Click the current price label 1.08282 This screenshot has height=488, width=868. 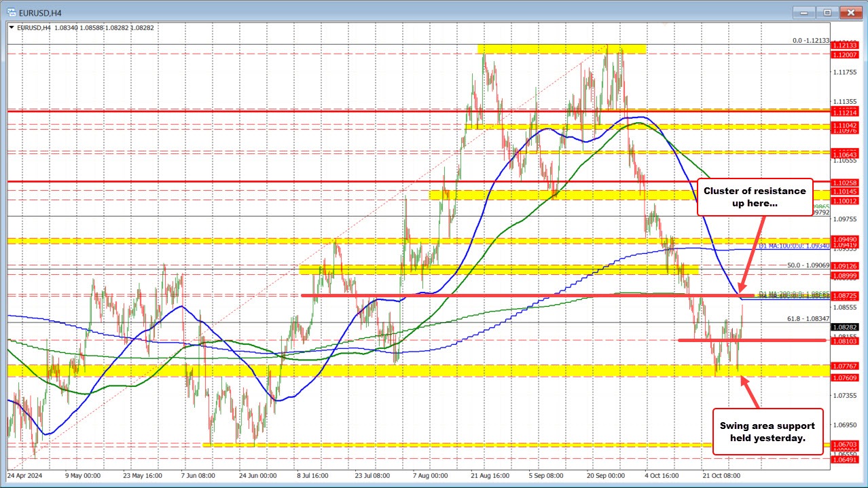click(x=844, y=326)
